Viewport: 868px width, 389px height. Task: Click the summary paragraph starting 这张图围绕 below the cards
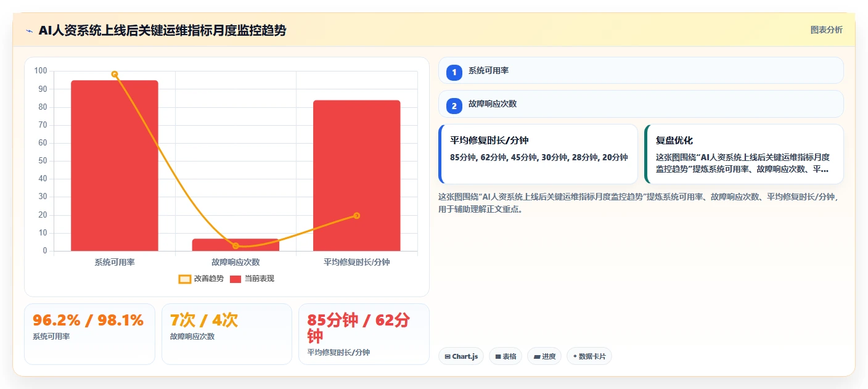(x=639, y=203)
